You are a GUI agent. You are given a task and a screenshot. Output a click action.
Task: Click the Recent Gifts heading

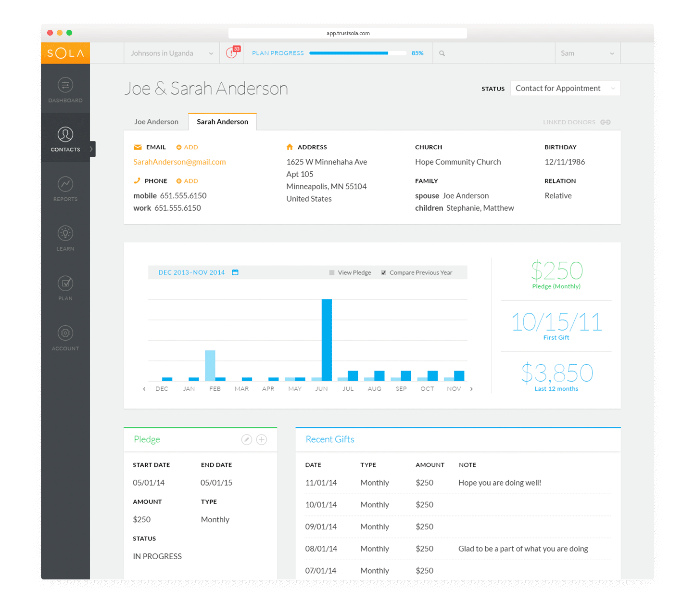click(330, 439)
